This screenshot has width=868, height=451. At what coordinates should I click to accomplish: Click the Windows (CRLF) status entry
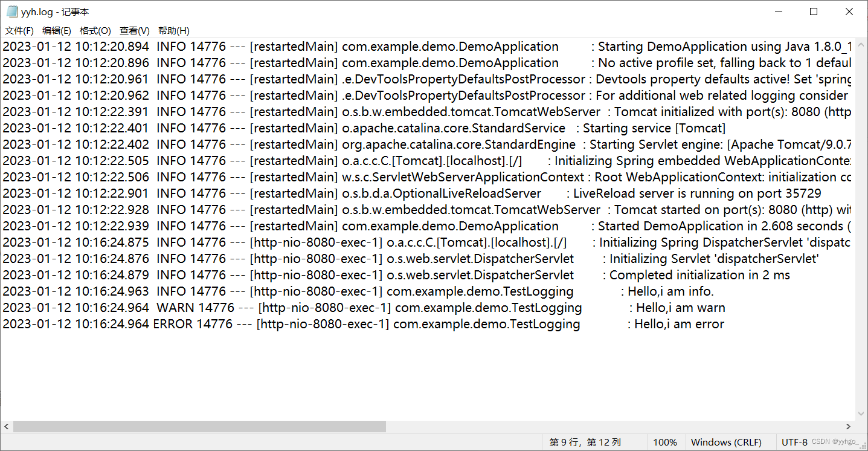tap(726, 442)
